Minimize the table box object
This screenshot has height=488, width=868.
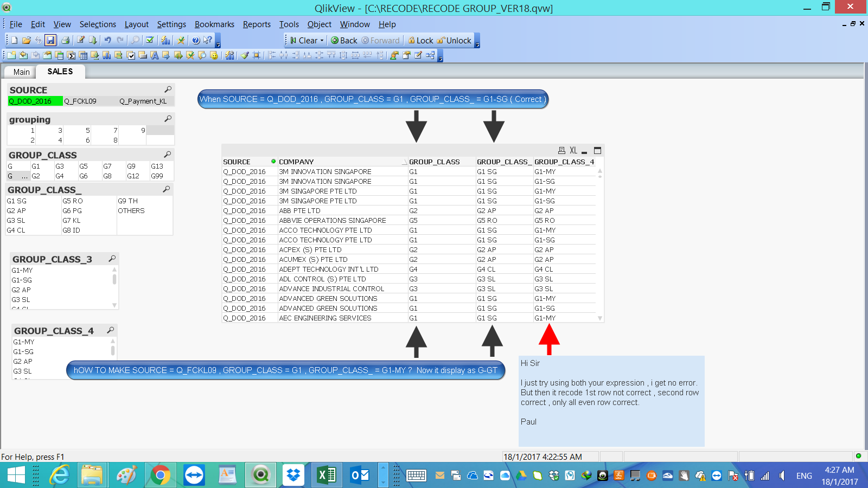584,151
